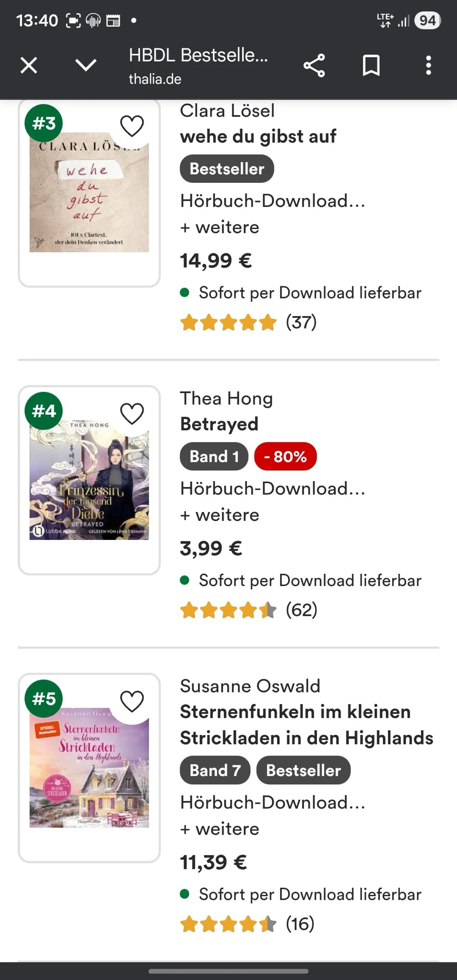Viewport: 457px width, 980px height.
Task: Open the Sternenfunkeln cover thumbnail
Action: 89,773
